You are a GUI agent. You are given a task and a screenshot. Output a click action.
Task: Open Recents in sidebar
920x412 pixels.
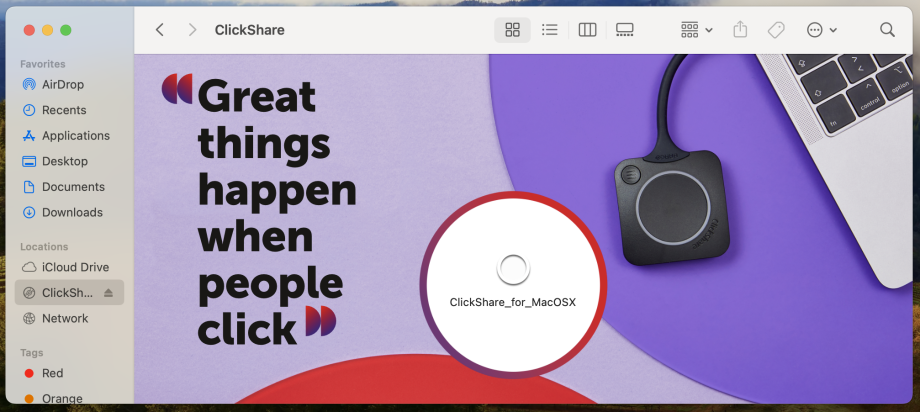click(69, 110)
